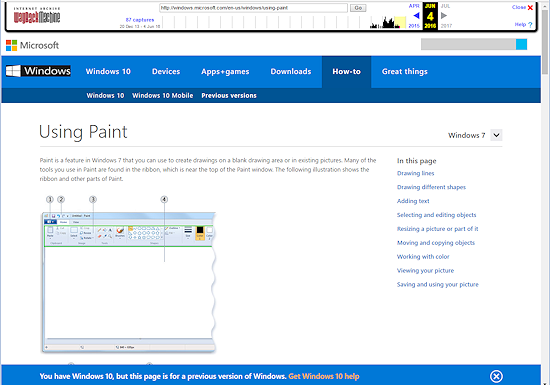The height and width of the screenshot is (385, 550).
Task: Click the Get Windows 10 help link
Action: point(323,376)
